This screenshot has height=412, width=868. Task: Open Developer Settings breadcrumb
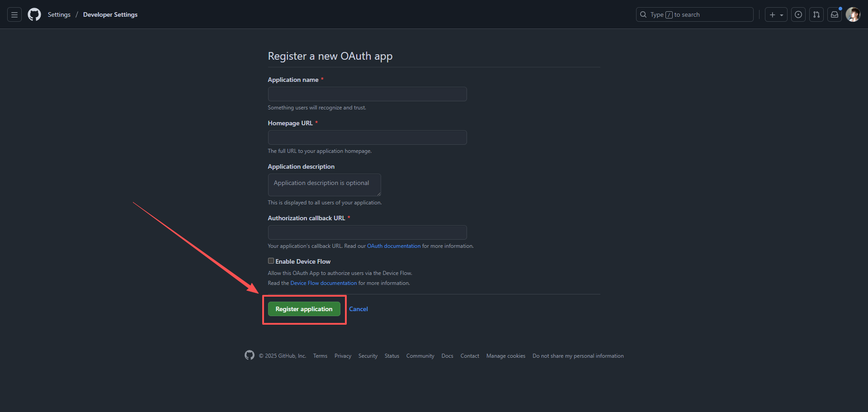coord(110,15)
